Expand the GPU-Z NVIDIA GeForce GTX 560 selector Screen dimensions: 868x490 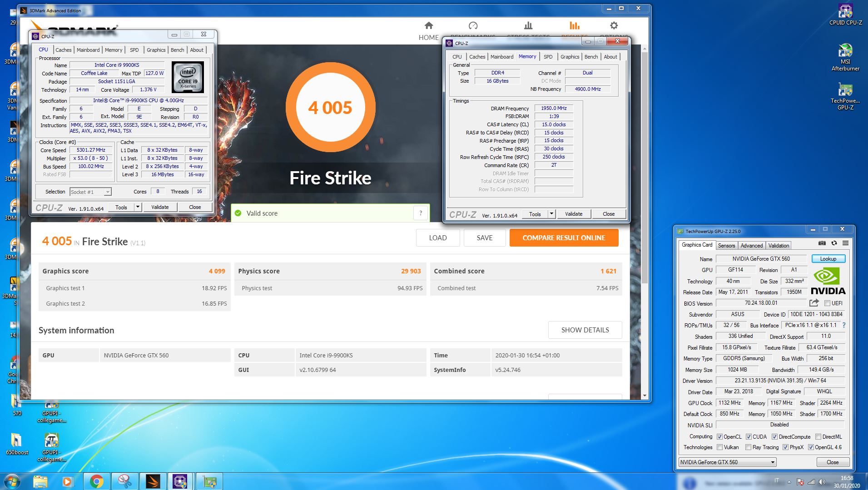tap(727, 462)
